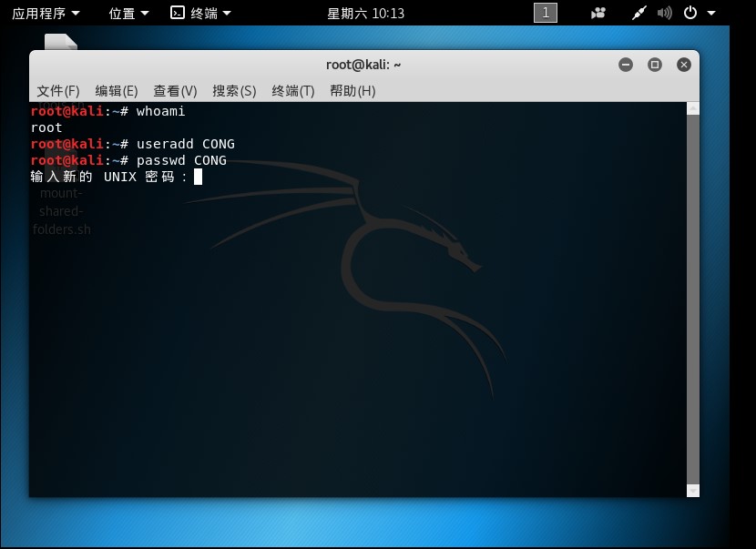Open the 应用程序 applications menu
The image size is (756, 549).
(x=46, y=13)
